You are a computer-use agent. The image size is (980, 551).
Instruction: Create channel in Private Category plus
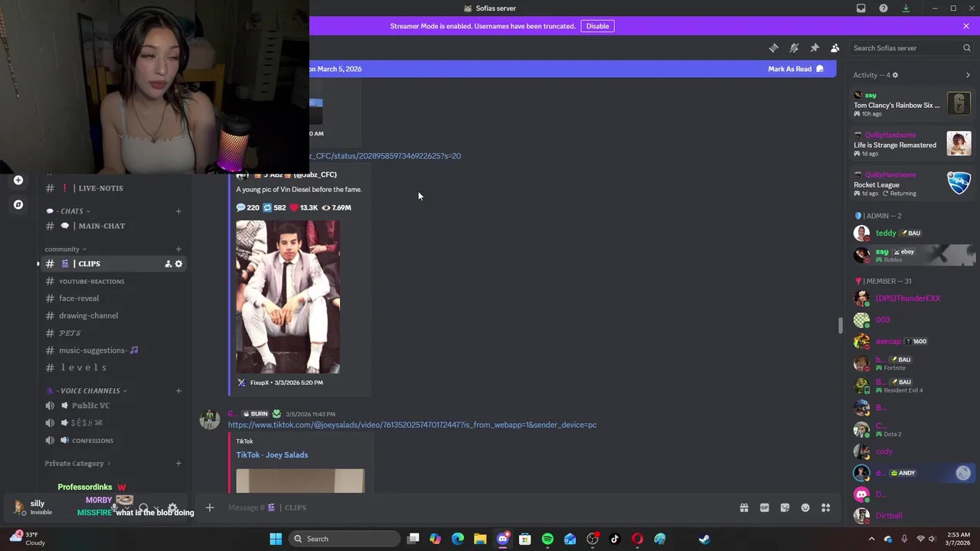[x=178, y=463]
